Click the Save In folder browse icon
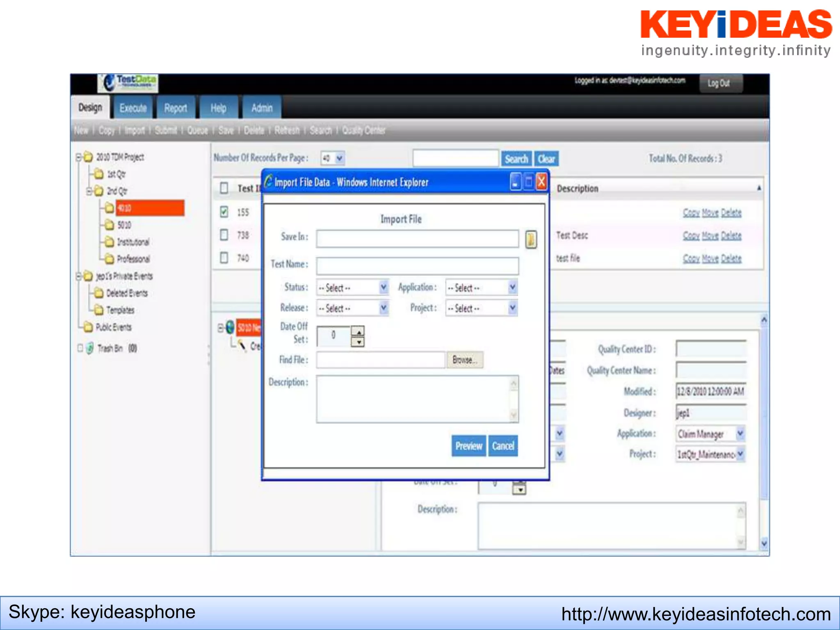This screenshot has width=840, height=630. coord(531,239)
